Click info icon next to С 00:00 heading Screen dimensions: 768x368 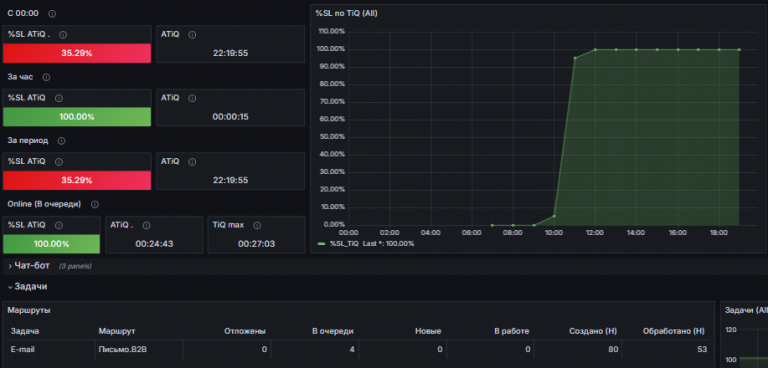point(52,14)
